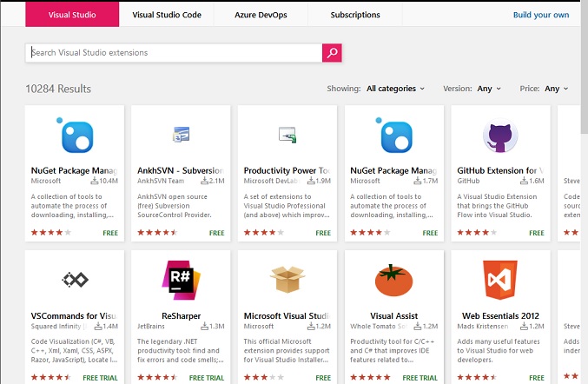Click the Productivity Power Tools icon
The width and height of the screenshot is (588, 384).
click(x=287, y=135)
